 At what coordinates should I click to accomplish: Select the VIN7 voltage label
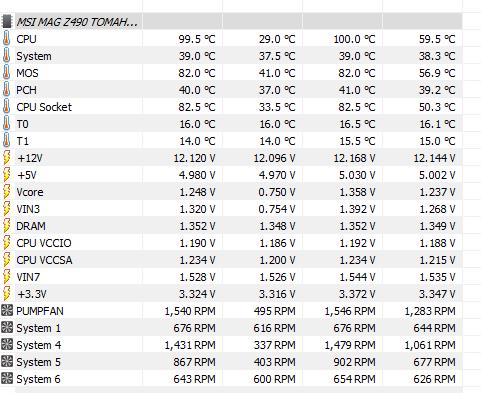point(28,277)
